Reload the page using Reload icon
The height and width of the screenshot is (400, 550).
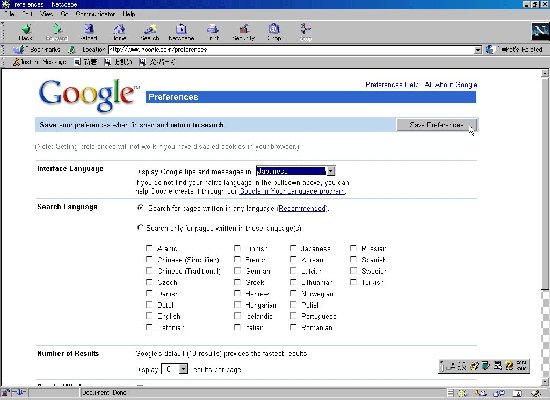(x=88, y=32)
